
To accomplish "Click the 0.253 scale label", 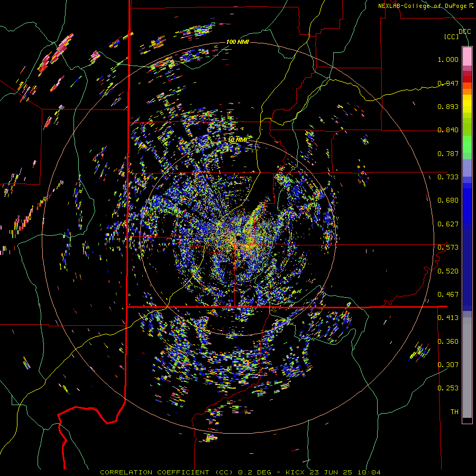I will pyautogui.click(x=448, y=388).
